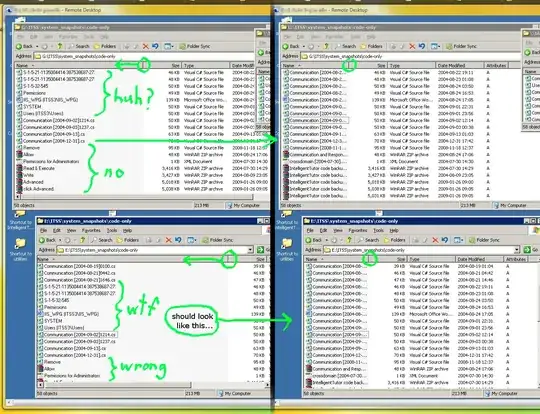Go up one level in left desktop's E: window

83,240
